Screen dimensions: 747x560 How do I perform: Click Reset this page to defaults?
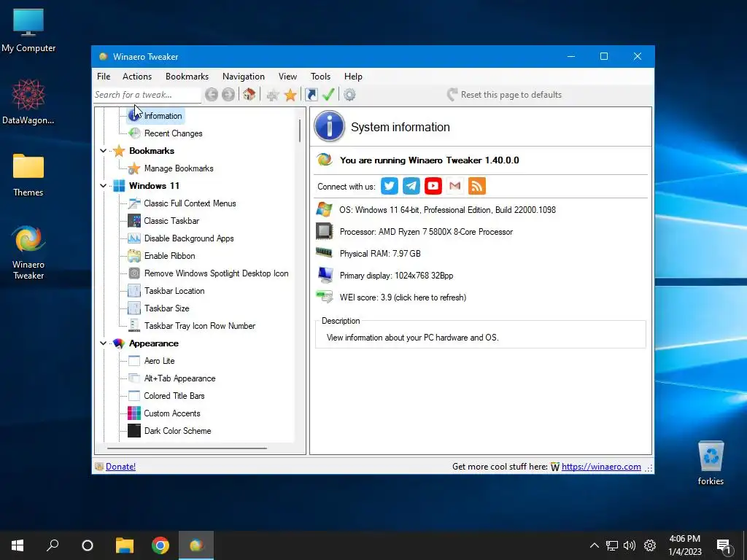[505, 95]
